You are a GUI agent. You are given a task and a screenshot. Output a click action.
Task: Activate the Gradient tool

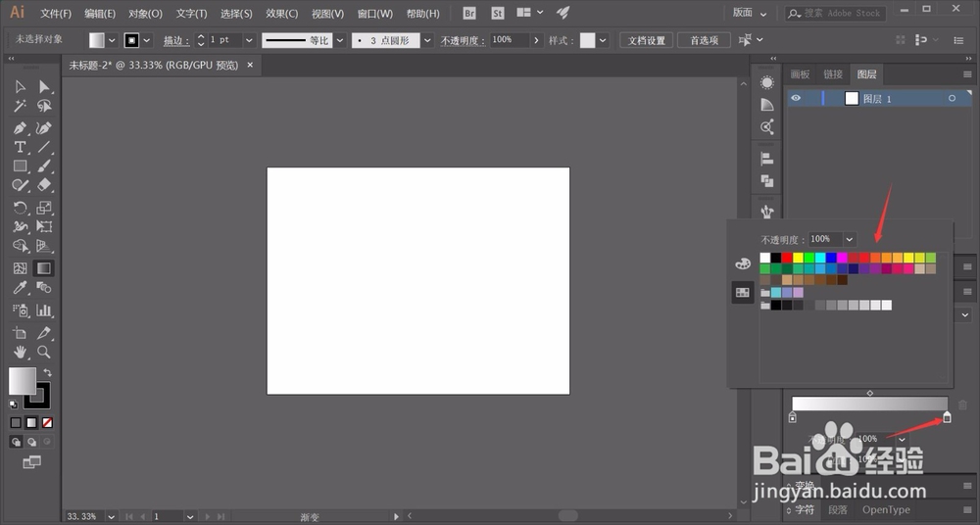(44, 268)
